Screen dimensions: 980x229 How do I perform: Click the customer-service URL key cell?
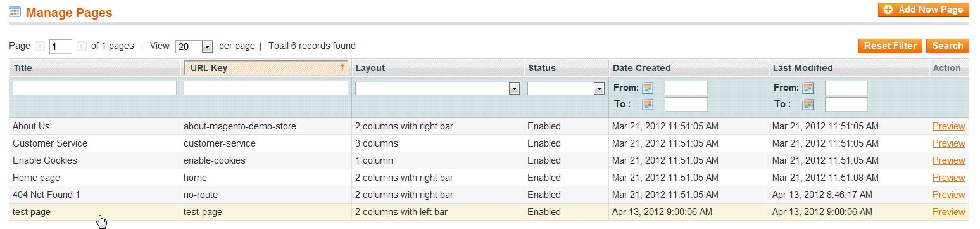[x=266, y=143]
